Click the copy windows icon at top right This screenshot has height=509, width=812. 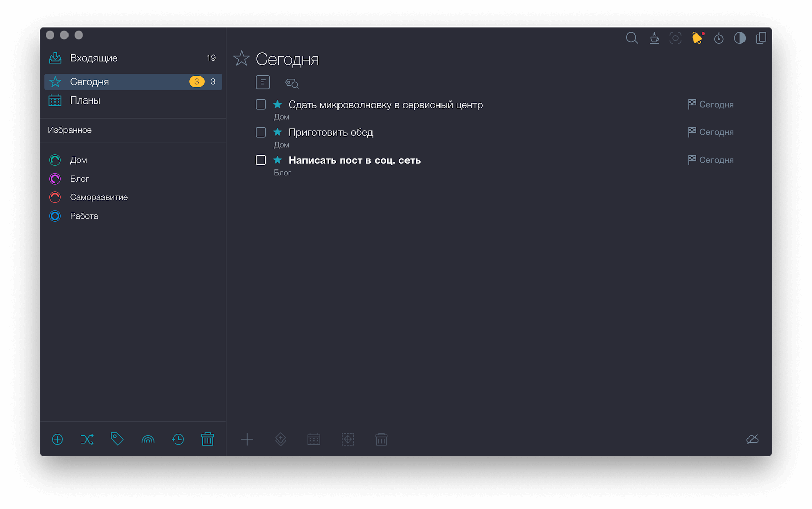[x=761, y=38]
